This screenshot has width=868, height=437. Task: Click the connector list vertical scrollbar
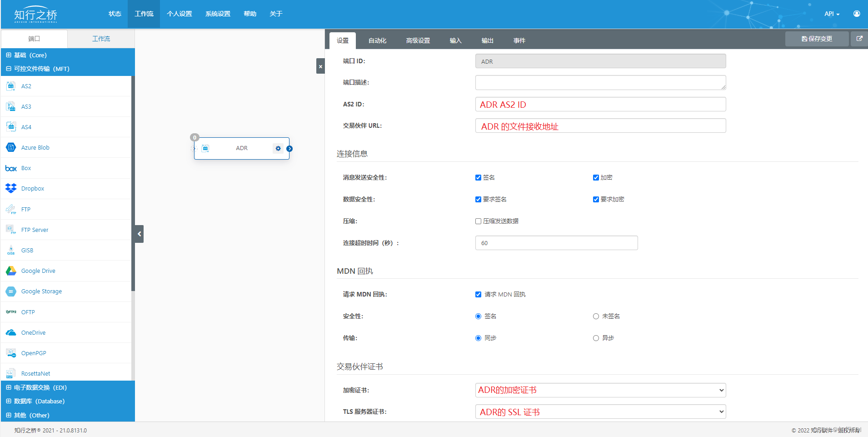tap(133, 182)
